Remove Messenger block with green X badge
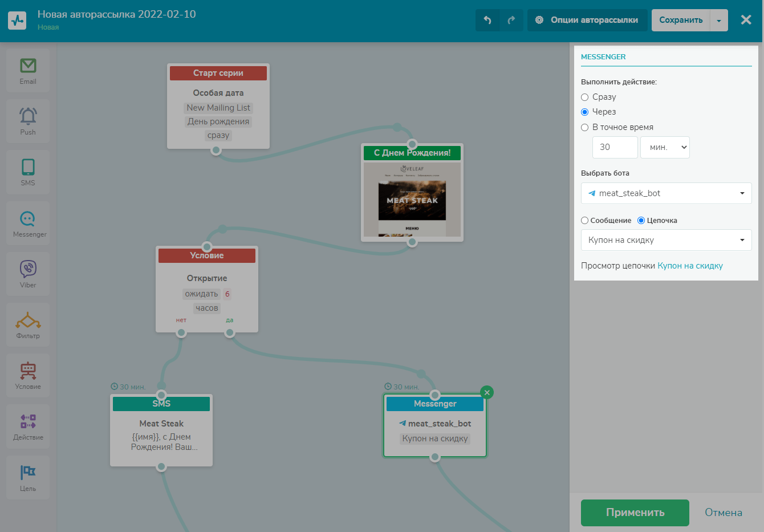 pos(486,392)
